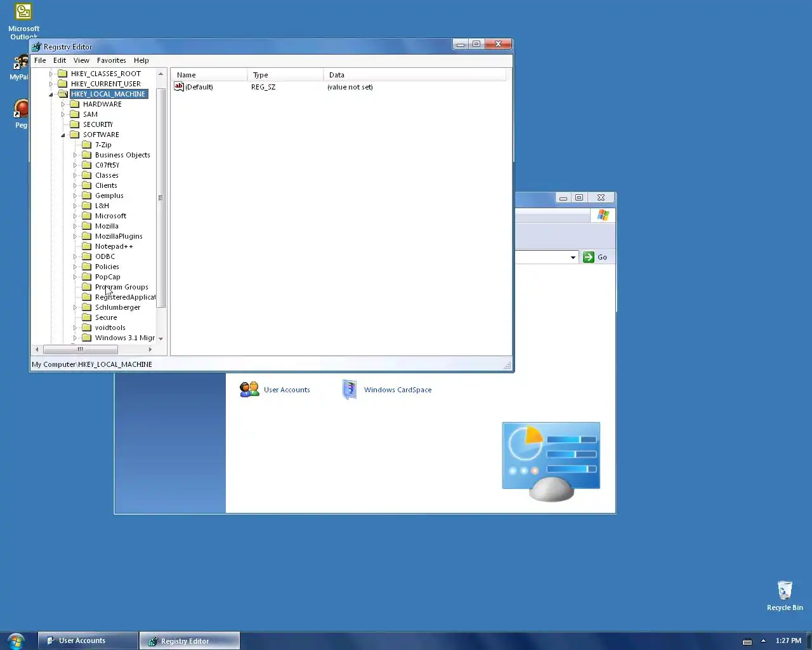The height and width of the screenshot is (650, 812).
Task: Select the C07ft5Y registry key
Action: [x=107, y=165]
